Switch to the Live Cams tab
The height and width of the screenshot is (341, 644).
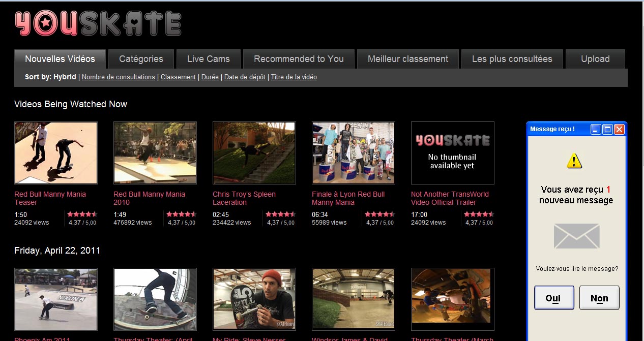(x=208, y=59)
